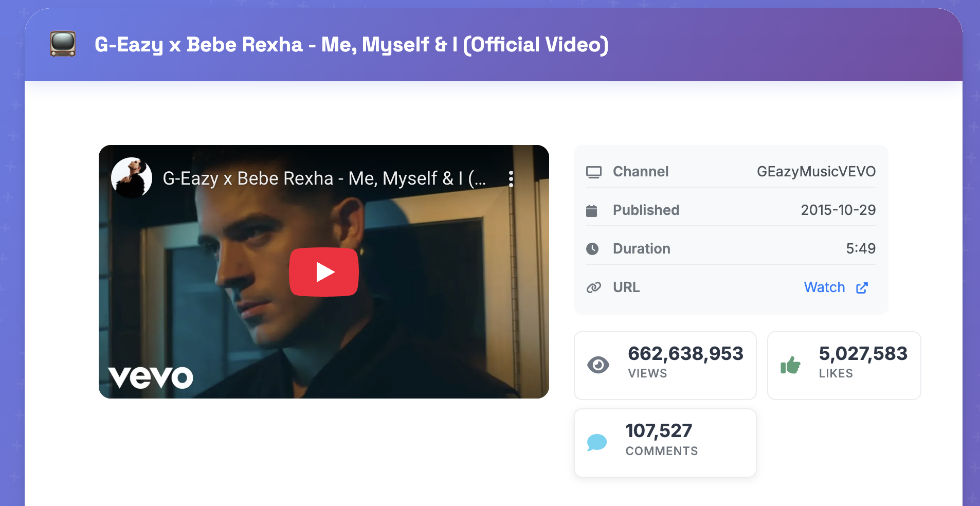Screen dimensions: 980x506
Task: Click the Vevo logo on the video
Action: point(150,377)
